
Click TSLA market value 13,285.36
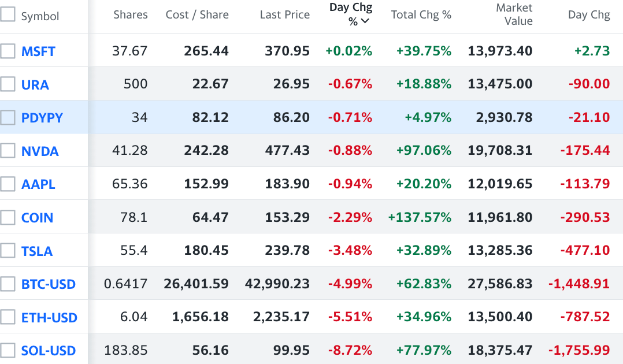(500, 250)
